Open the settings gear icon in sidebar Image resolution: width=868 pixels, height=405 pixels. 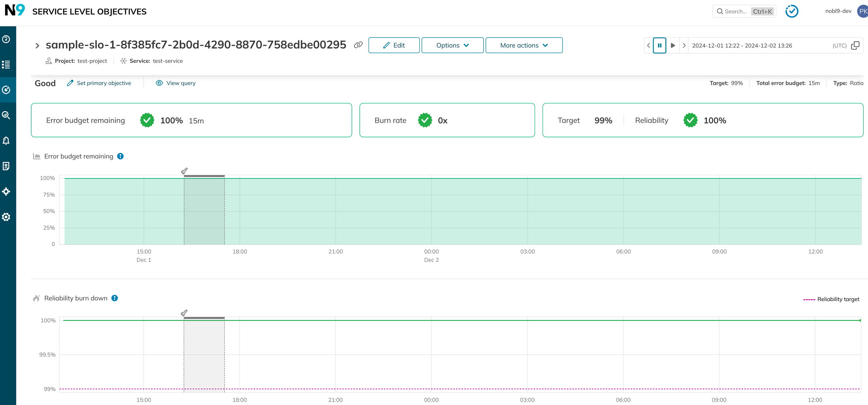[x=6, y=217]
